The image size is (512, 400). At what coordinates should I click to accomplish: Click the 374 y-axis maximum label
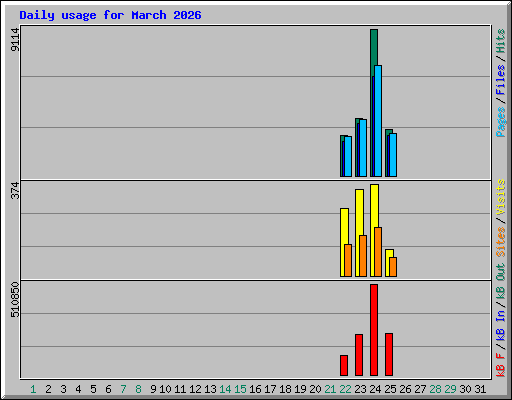tap(15, 190)
